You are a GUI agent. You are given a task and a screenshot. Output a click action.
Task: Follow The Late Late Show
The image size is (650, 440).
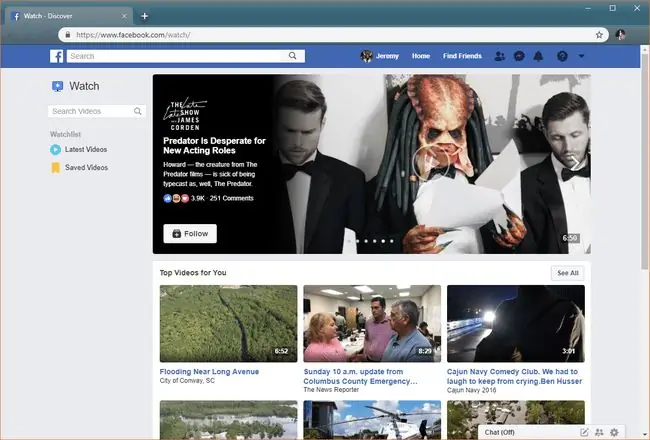tap(190, 233)
